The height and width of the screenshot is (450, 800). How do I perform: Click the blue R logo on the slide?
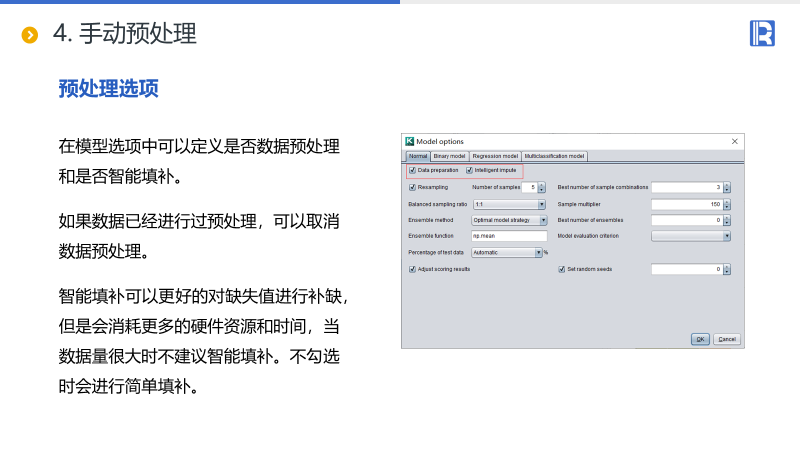click(x=762, y=33)
